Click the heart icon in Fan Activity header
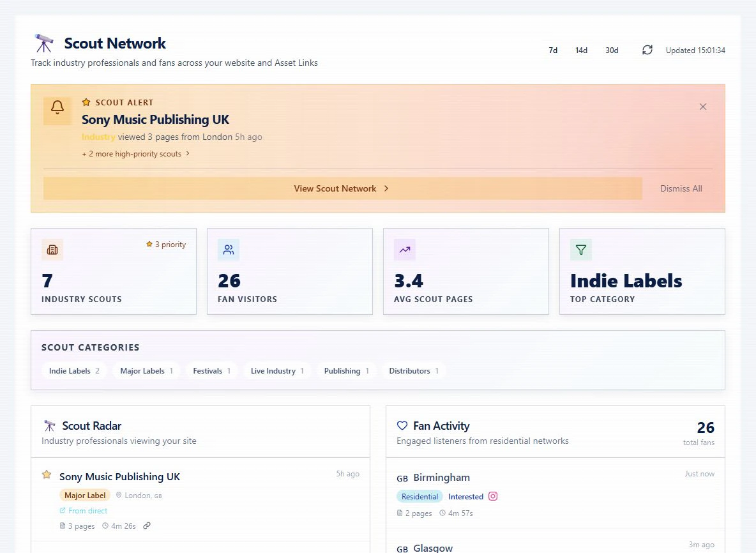Image resolution: width=756 pixels, height=553 pixels. click(x=402, y=426)
